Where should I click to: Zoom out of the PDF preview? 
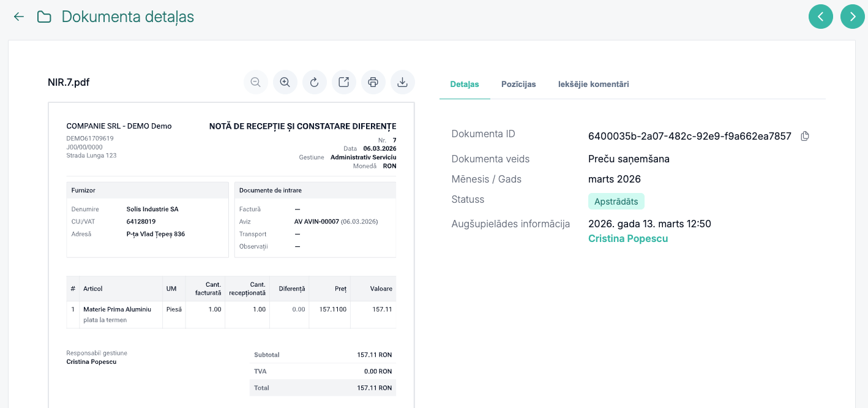coord(256,82)
